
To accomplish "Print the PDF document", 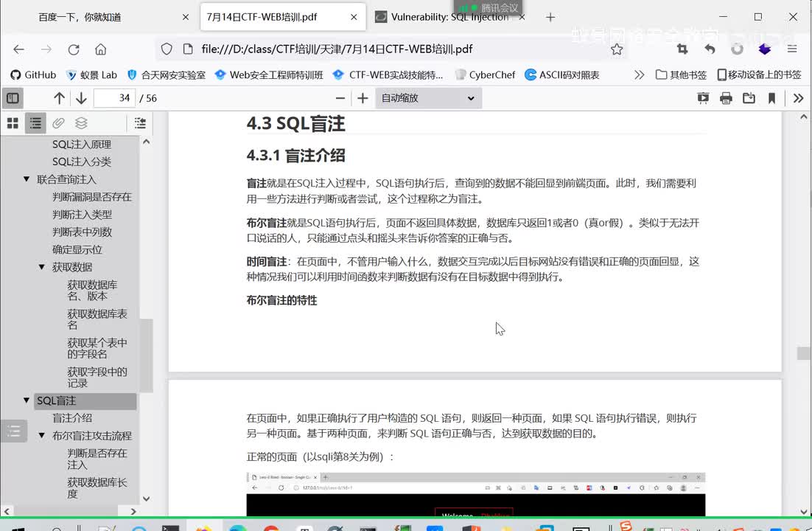I will pos(726,98).
